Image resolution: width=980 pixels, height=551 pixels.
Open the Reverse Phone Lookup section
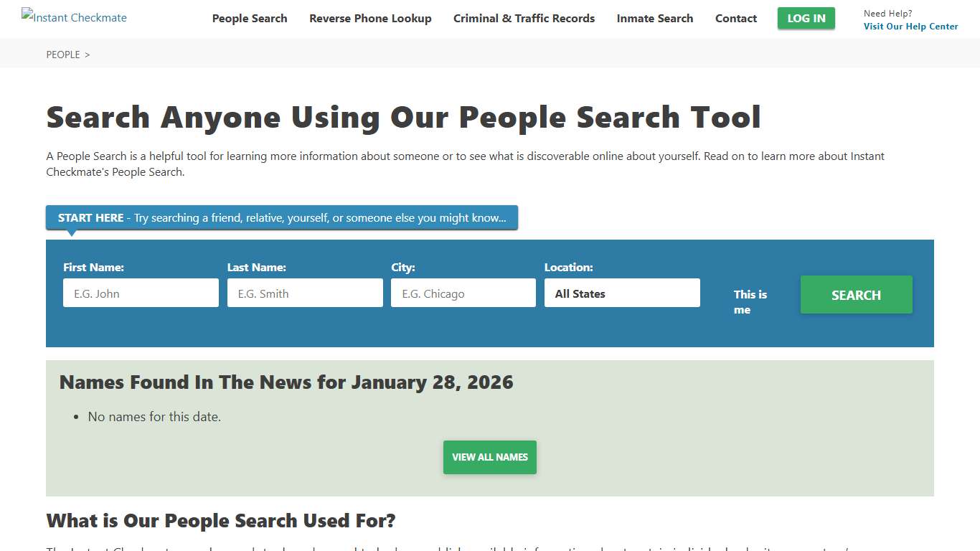(370, 18)
